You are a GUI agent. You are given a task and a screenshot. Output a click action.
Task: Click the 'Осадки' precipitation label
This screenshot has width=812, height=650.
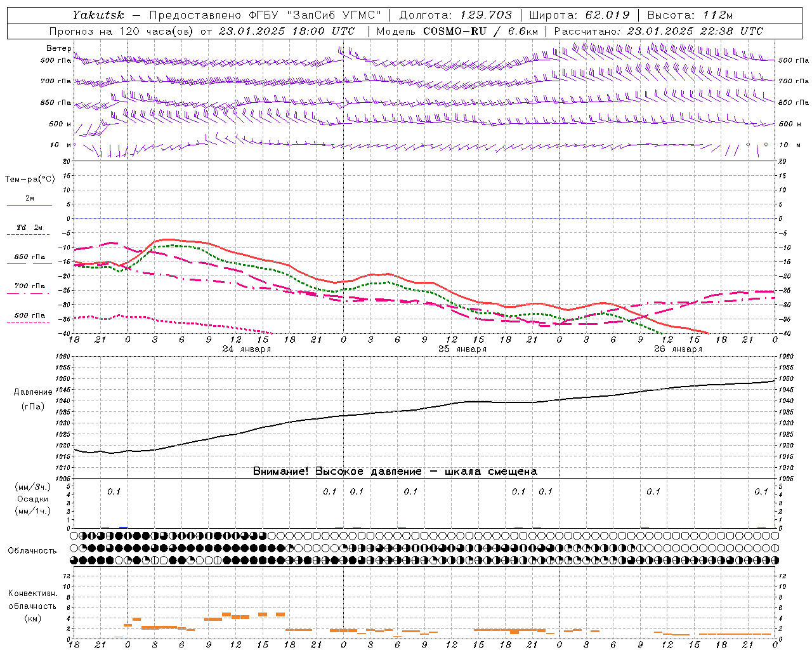point(33,499)
